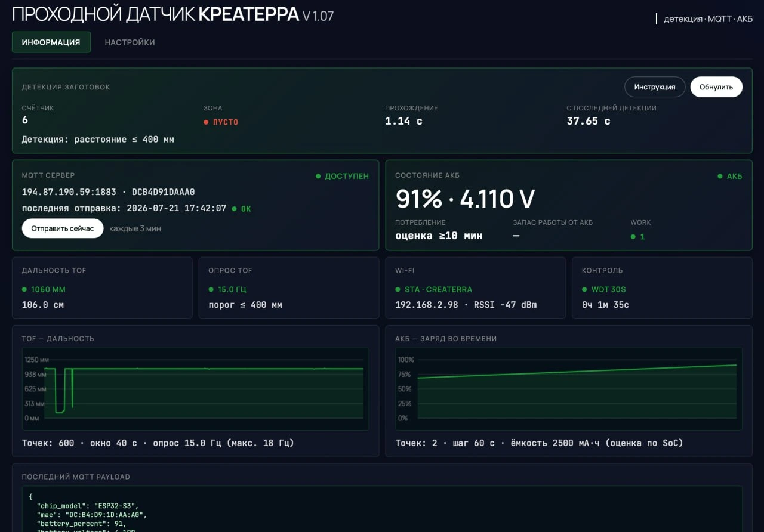This screenshot has width=764, height=532.
Task: Click the АКБ — ЗАРЯД ВО ВРЕМЕНИ chart
Action: point(569,389)
